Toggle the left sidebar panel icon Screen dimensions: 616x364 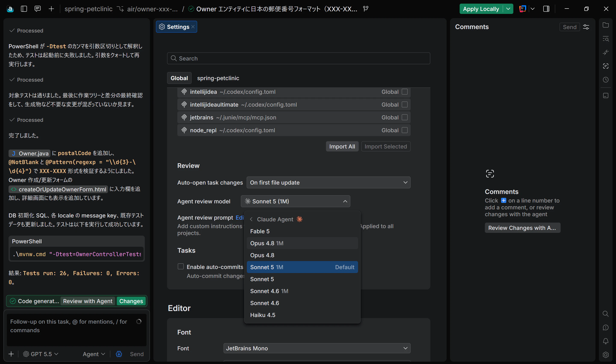(24, 9)
